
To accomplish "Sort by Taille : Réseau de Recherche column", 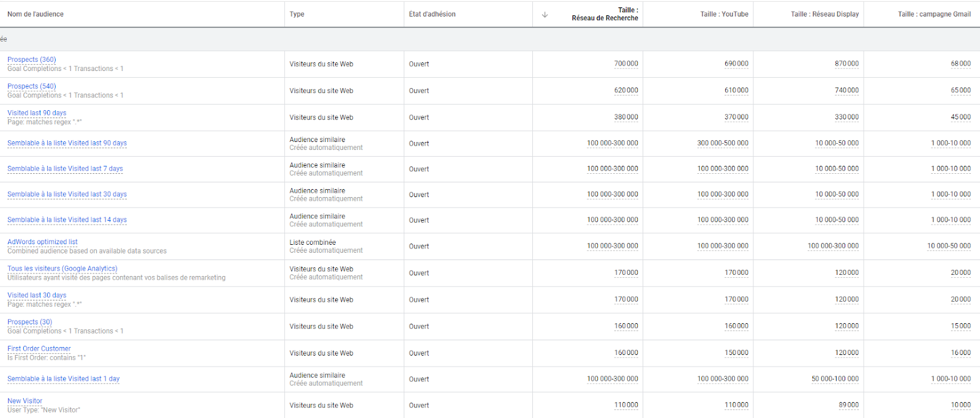I will pos(605,14).
